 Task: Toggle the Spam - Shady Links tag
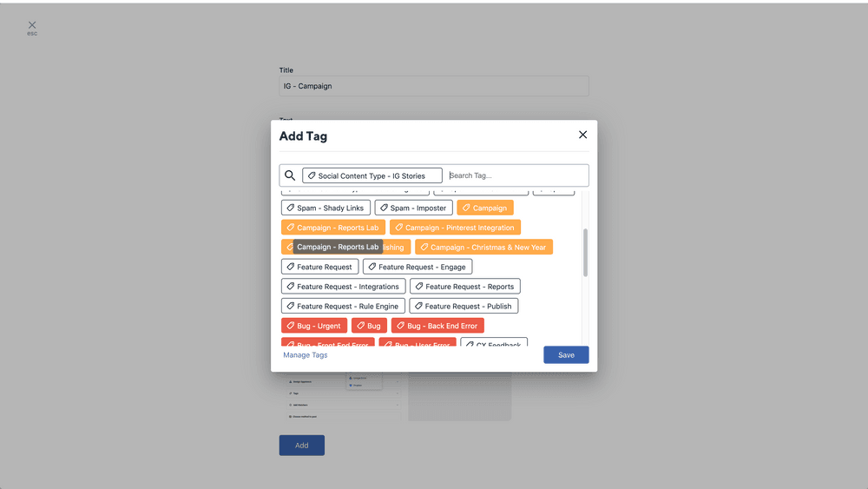325,208
